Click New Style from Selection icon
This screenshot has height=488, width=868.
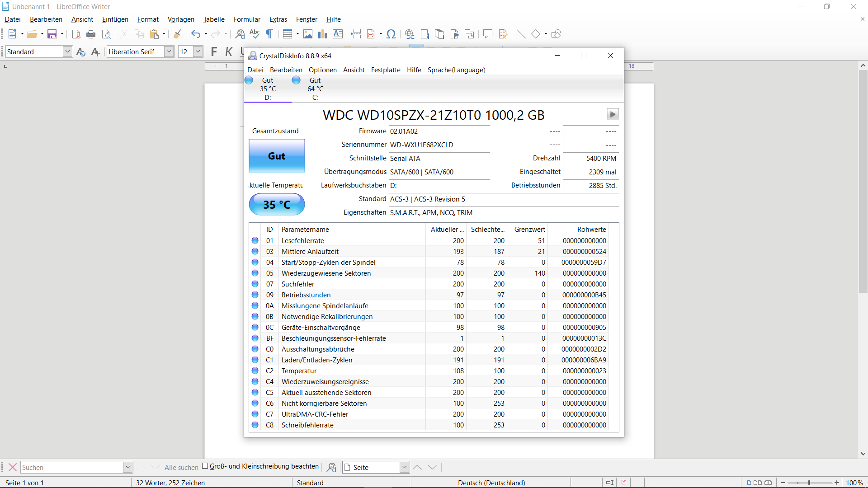[95, 52]
